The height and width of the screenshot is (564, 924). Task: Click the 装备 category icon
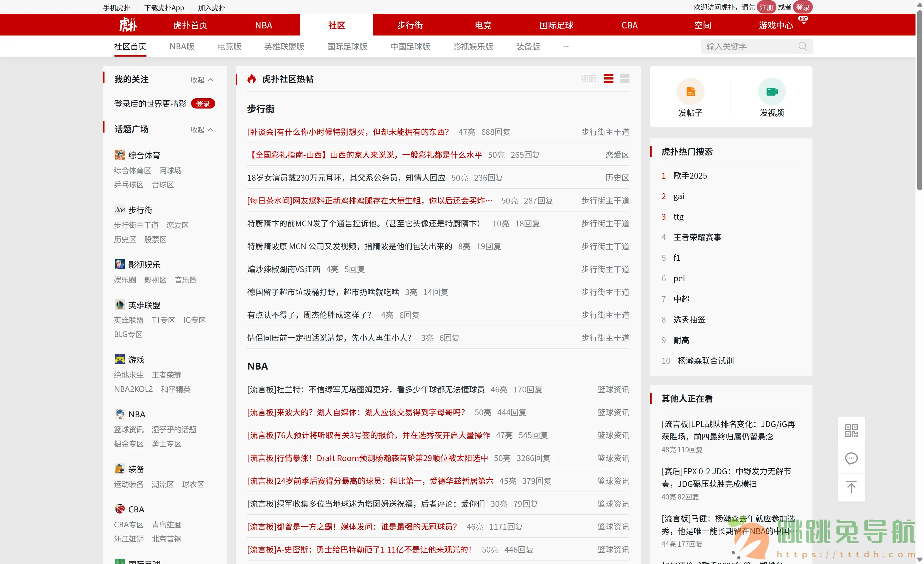click(120, 469)
